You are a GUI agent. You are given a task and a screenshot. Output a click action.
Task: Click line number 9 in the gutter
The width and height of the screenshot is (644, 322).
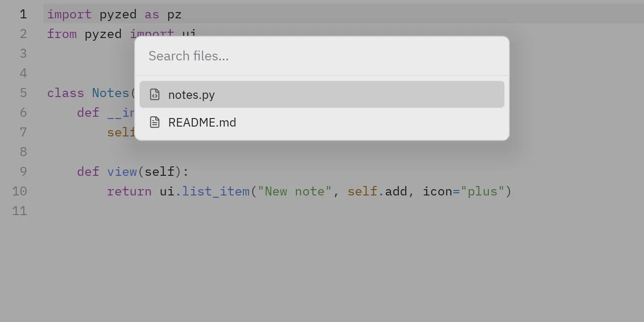point(23,172)
